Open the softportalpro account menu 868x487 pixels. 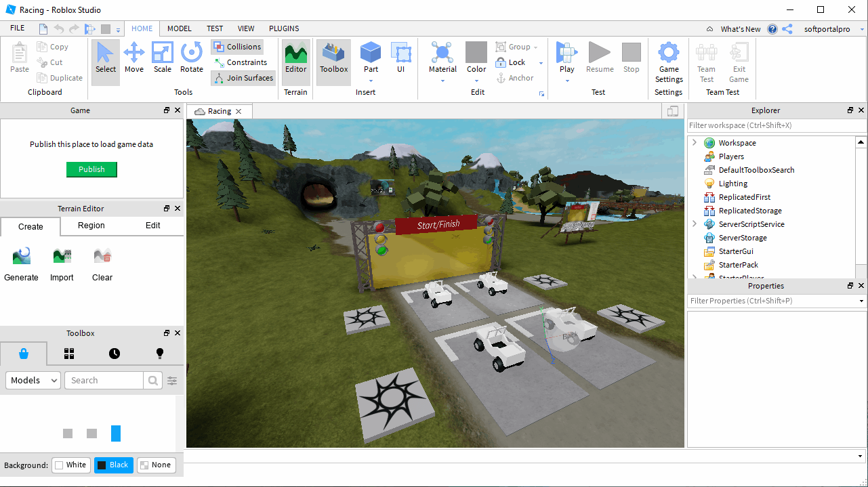tap(833, 29)
